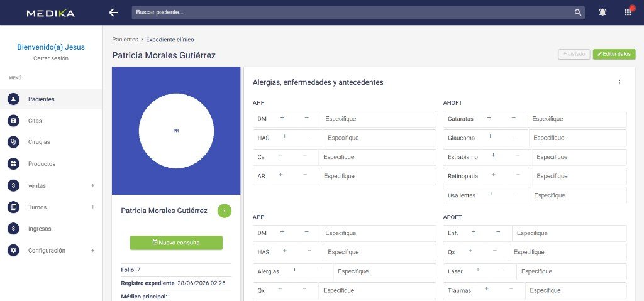The height and width of the screenshot is (301, 644).
Task: Click Especifique field for Cataratas
Action: (577, 119)
